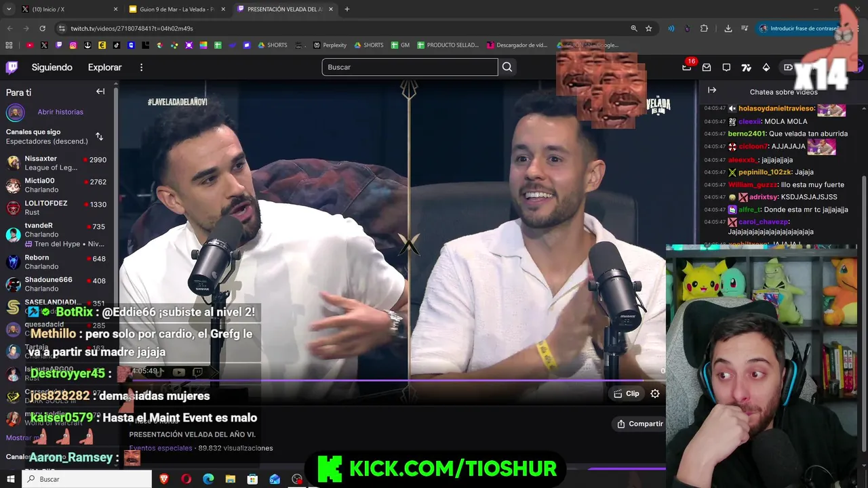Open the X bookmark icon in bookmarks bar
The width and height of the screenshot is (868, 488).
(x=44, y=45)
